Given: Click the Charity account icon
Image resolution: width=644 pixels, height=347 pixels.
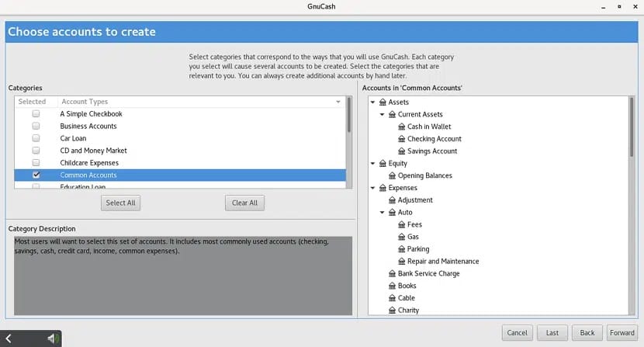Looking at the screenshot, I should [393, 311].
